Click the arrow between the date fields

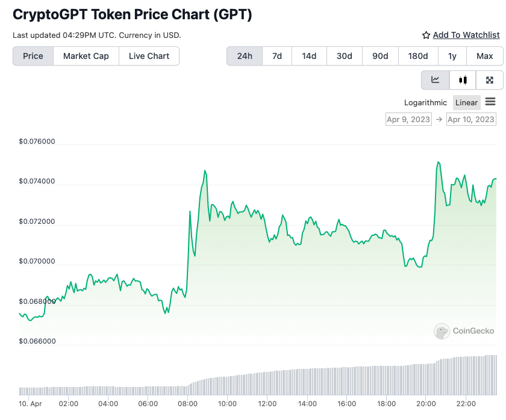438,119
